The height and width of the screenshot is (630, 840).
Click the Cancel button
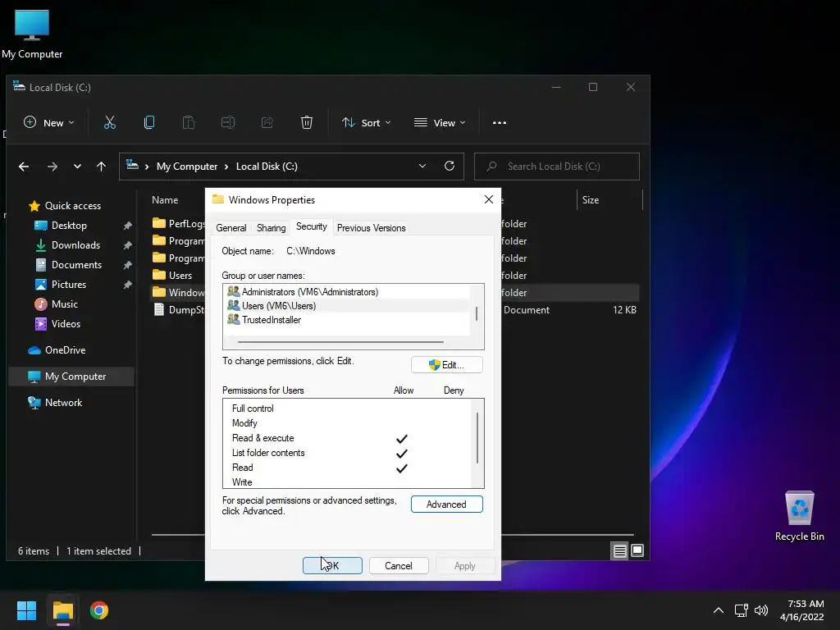pos(398,566)
